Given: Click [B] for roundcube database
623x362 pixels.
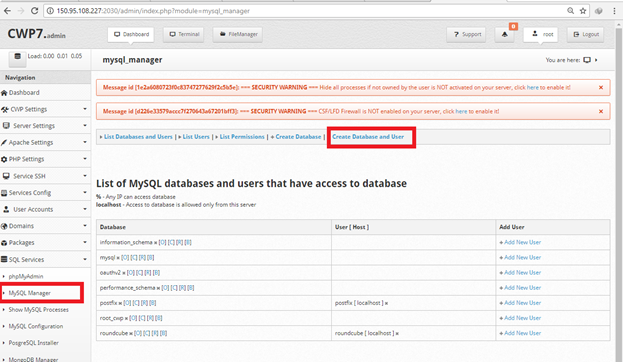Looking at the screenshot, I should pos(163,333).
